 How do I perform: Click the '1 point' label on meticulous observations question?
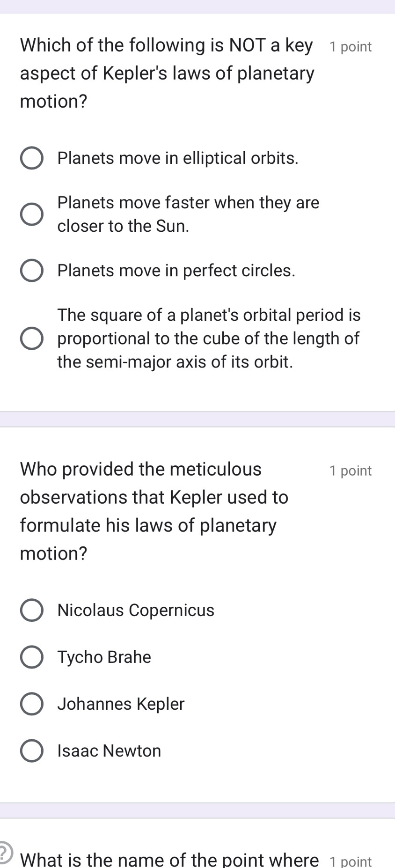point(351,471)
